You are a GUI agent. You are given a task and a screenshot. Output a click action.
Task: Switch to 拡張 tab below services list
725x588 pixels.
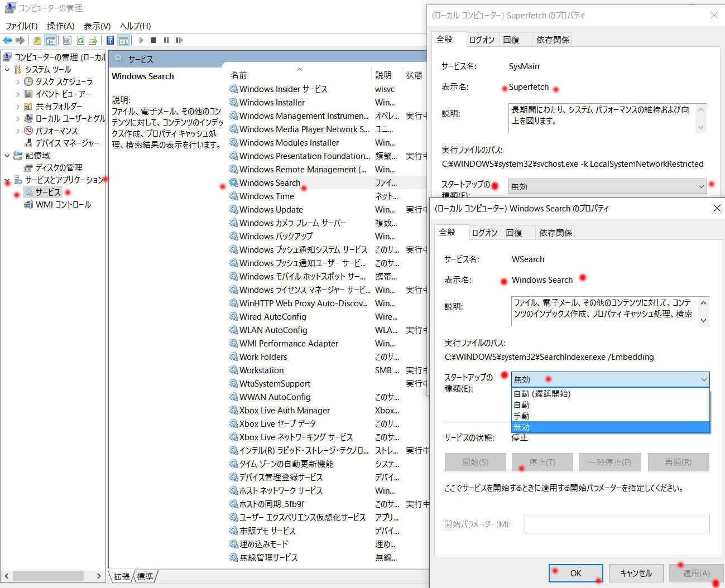click(121, 576)
